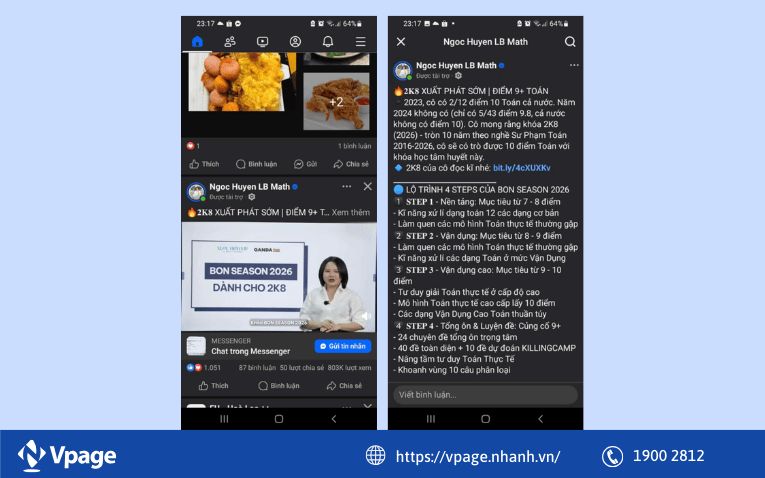Like the food post with Thích

point(204,164)
